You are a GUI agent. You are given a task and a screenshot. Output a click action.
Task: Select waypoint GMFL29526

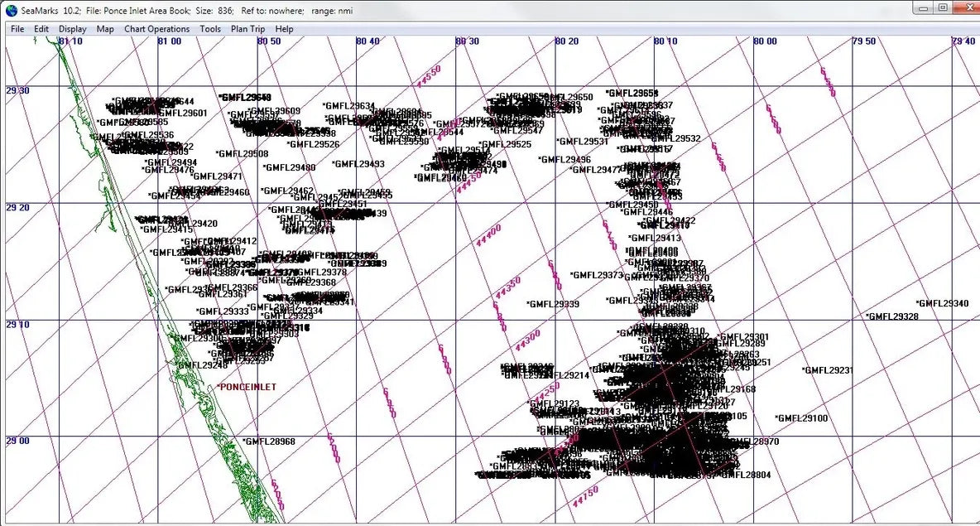pyautogui.click(x=313, y=144)
